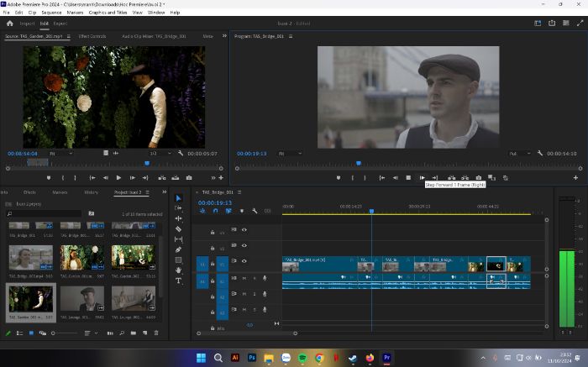588x367 pixels.
Task: Create new bin in Project panel
Action: pos(134,333)
